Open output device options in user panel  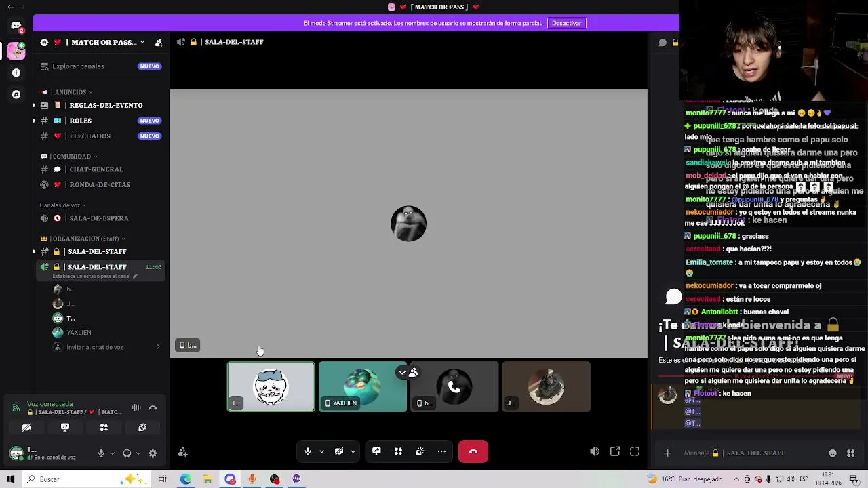tap(138, 453)
